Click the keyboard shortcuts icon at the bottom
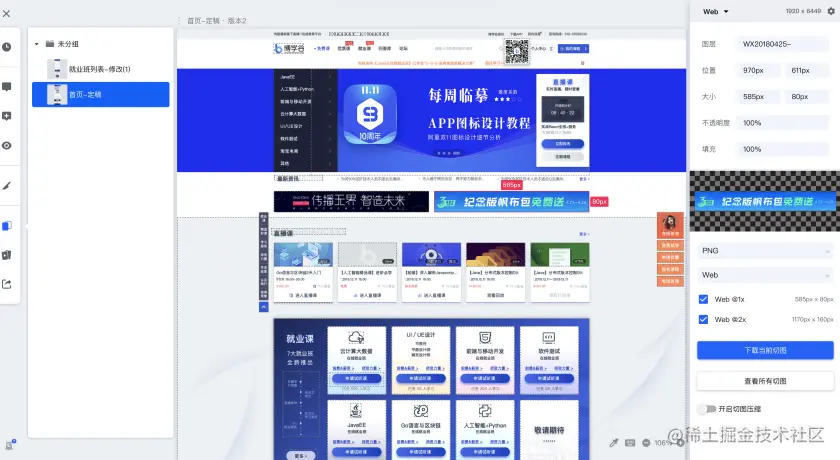840x460 pixels. (630, 443)
